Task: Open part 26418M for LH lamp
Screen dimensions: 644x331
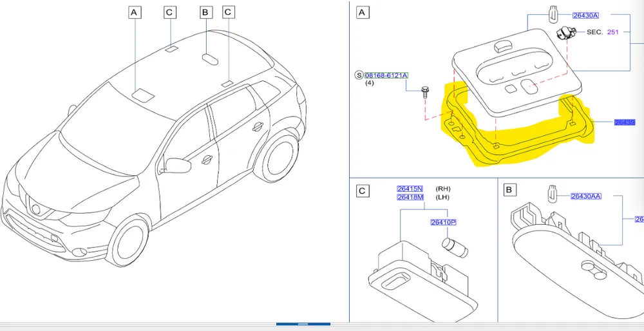Action: (x=410, y=197)
